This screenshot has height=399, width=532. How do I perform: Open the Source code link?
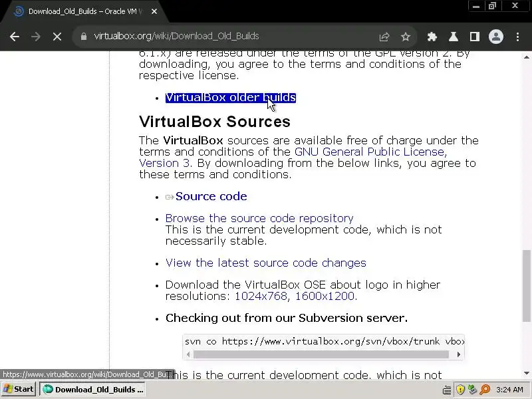pos(211,196)
